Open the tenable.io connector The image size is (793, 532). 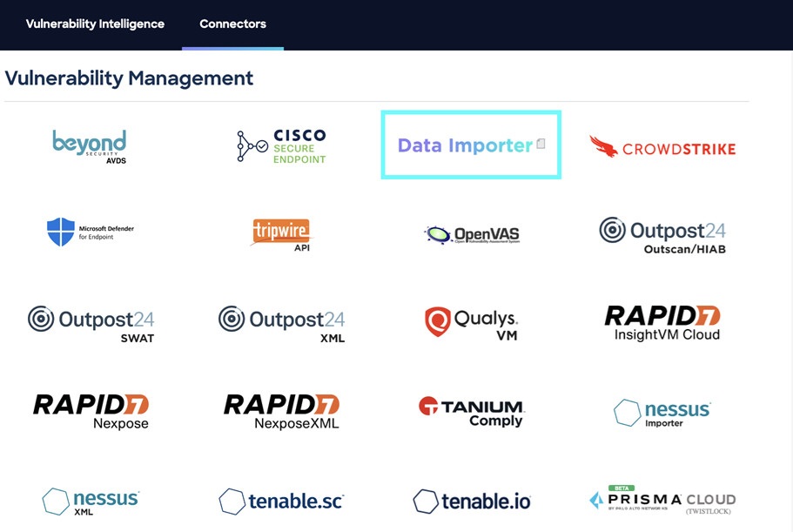pos(472,502)
